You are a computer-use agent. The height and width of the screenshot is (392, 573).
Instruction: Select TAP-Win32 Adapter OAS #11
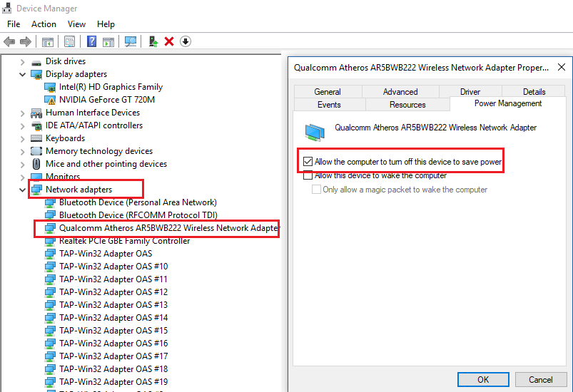click(x=113, y=279)
